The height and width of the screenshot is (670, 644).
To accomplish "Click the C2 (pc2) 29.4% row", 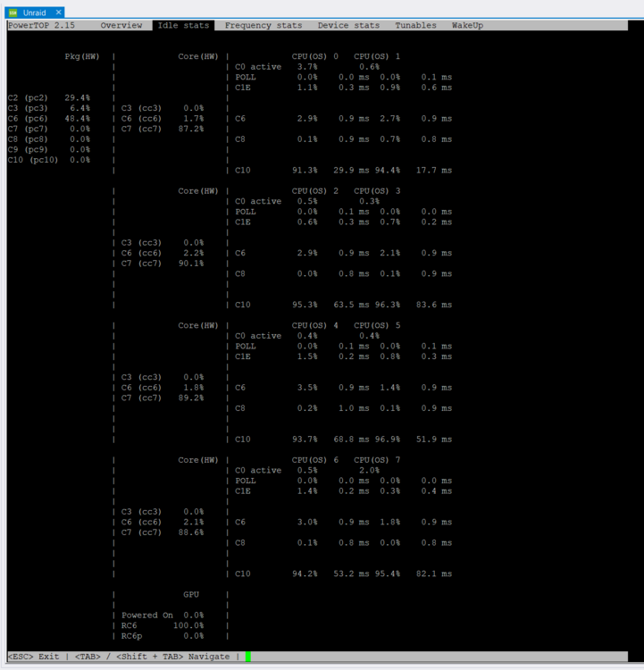I will click(49, 98).
